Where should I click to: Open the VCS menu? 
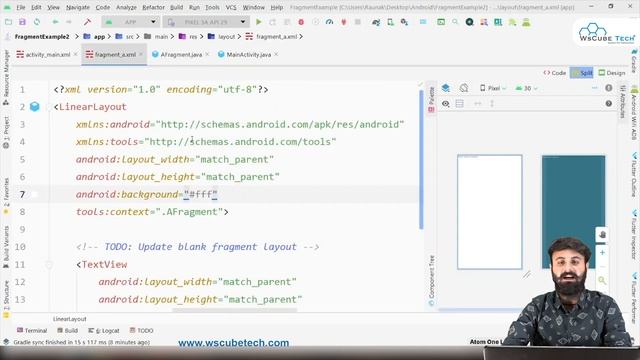coord(231,7)
